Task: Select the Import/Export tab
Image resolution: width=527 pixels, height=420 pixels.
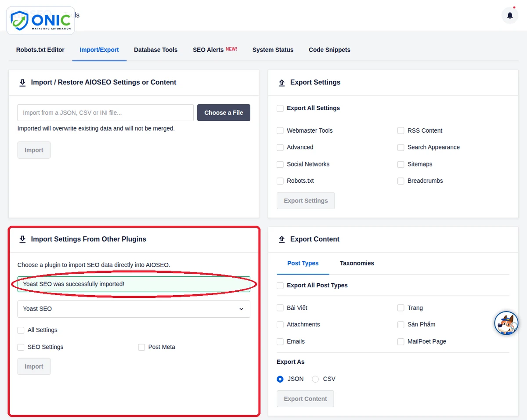Action: (99, 50)
